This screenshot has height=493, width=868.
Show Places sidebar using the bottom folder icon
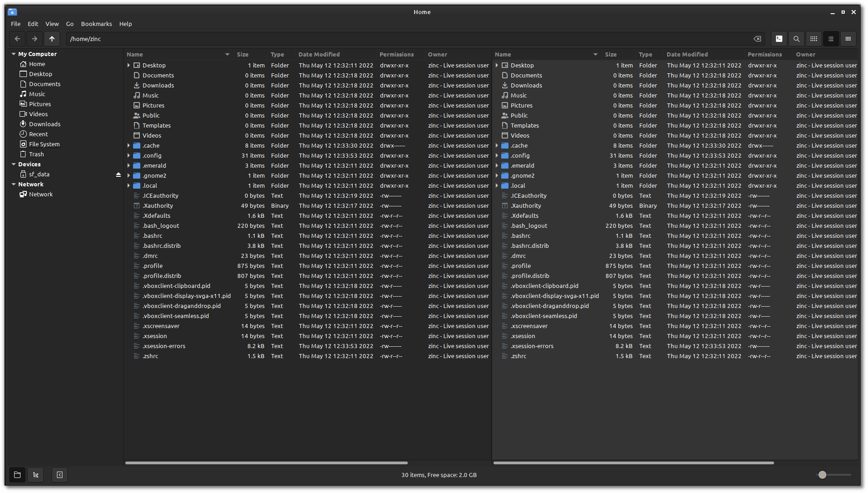point(17,475)
